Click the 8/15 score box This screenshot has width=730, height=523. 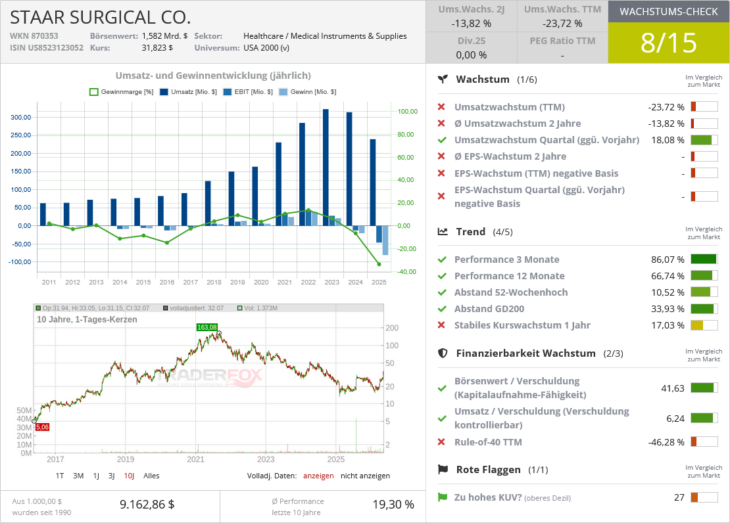[669, 43]
